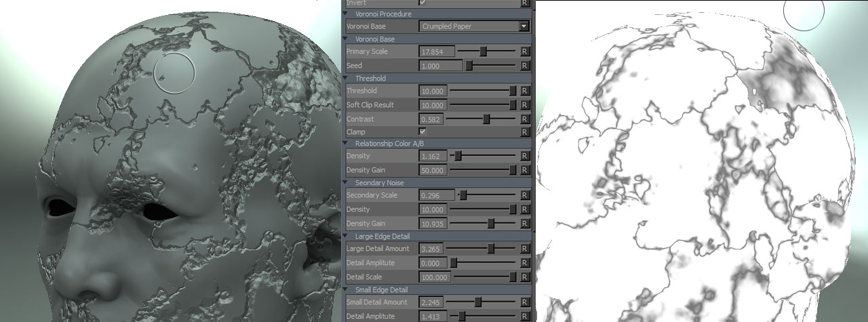This screenshot has width=868, height=322.
Task: Click the R reset button for Contrast
Action: point(524,119)
